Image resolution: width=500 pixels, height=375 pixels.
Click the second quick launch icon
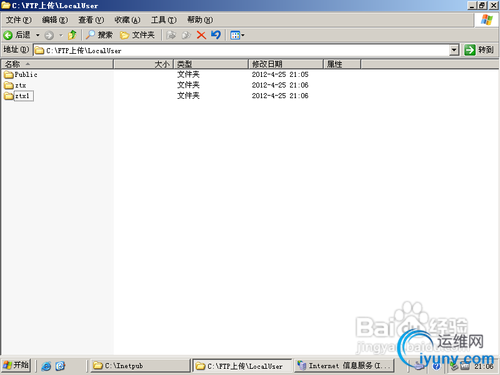click(x=60, y=366)
